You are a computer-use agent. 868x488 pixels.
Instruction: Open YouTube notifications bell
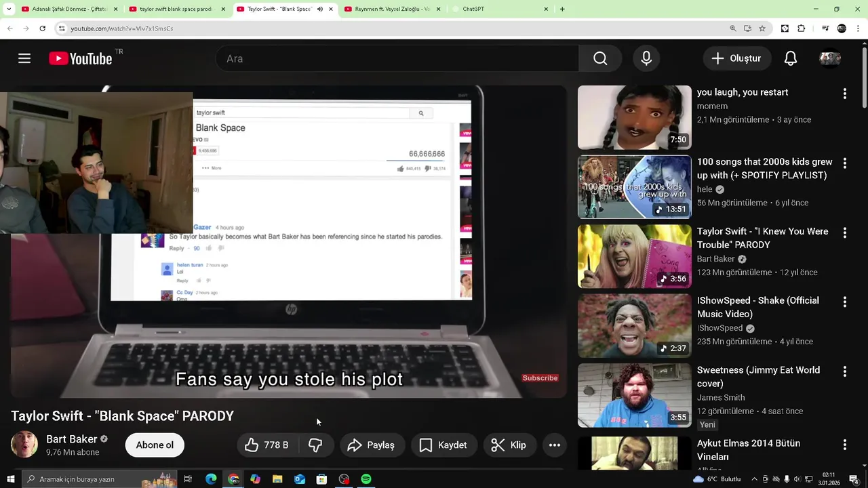(x=791, y=58)
